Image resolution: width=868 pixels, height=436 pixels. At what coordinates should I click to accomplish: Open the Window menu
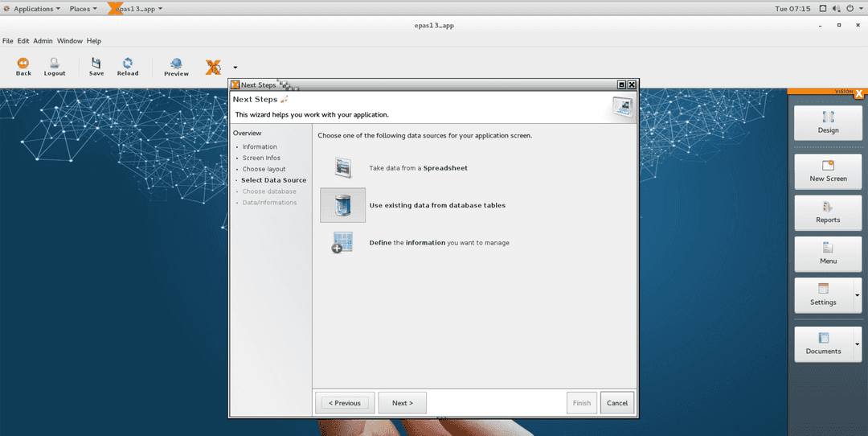[69, 41]
